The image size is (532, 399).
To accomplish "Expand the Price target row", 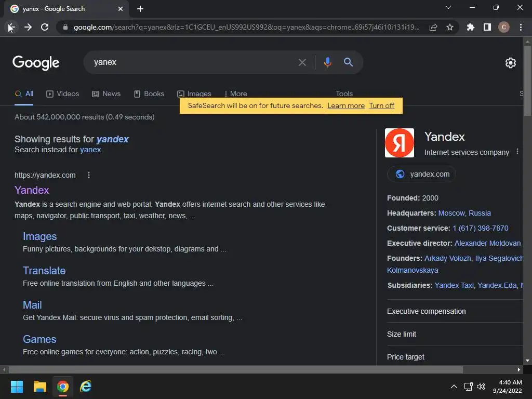I will click(x=455, y=357).
